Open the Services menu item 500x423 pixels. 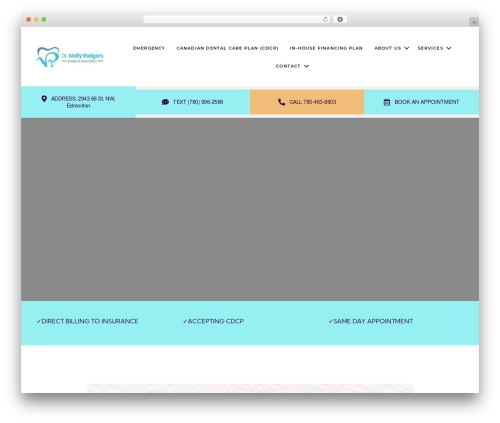pyautogui.click(x=430, y=48)
